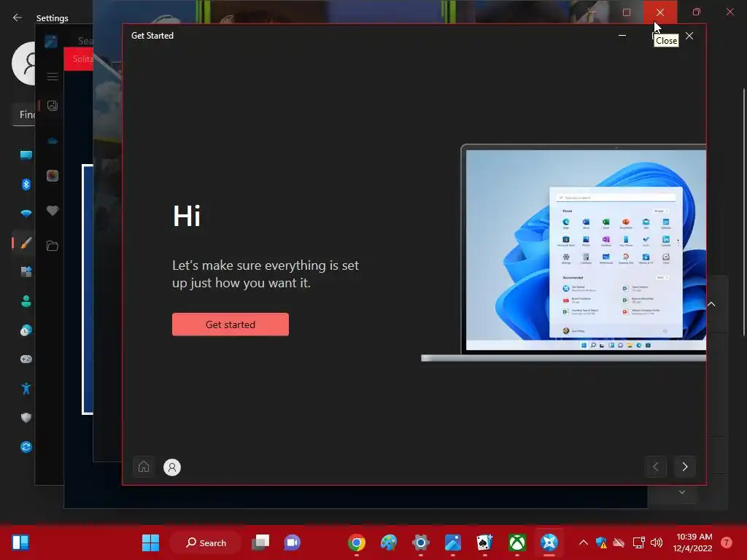Open Accounts category in Settings sidebar
This screenshot has height=560, width=747.
[26, 301]
